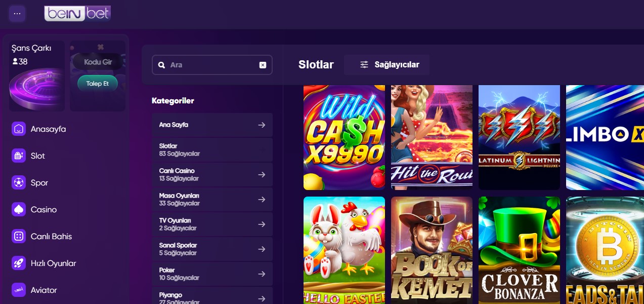This screenshot has height=304, width=644.
Task: Open Aviator via its sidebar icon
Action: point(18,290)
